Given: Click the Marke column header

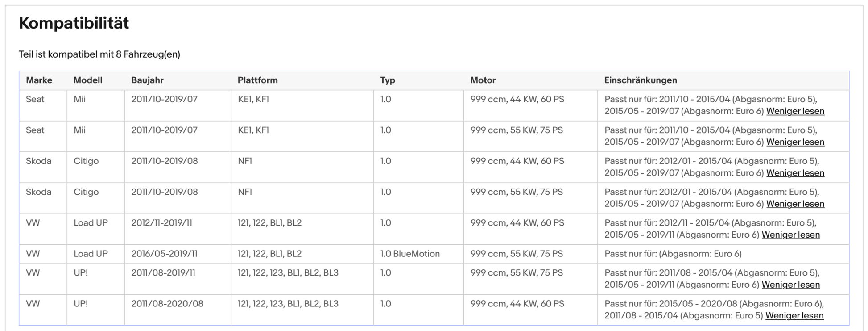Looking at the screenshot, I should (39, 80).
